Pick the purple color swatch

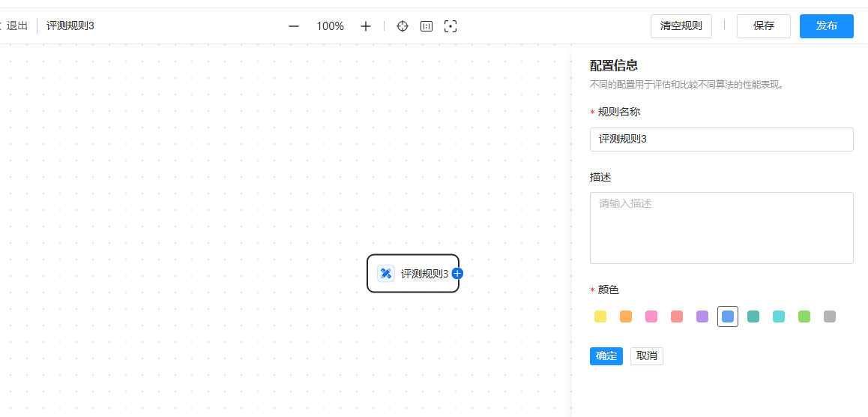702,316
